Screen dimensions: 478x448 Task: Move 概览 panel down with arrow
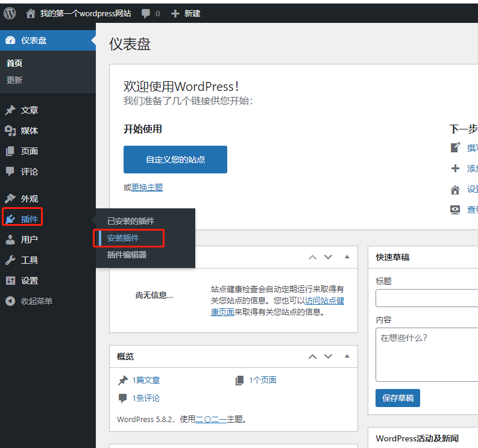[x=328, y=356]
